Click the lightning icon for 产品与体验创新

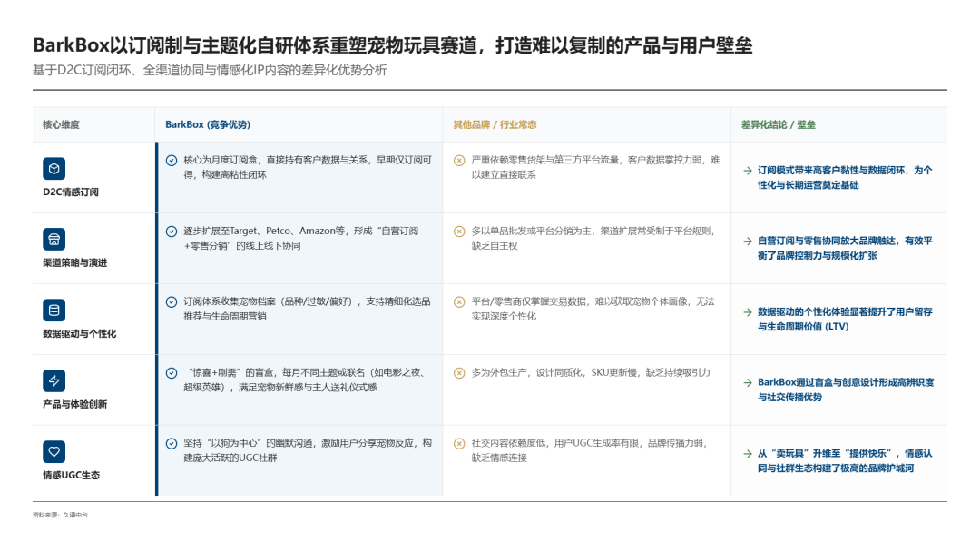tap(54, 379)
